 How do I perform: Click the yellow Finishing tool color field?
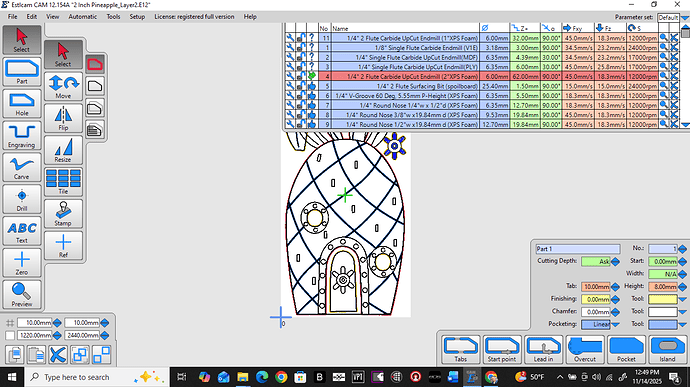click(x=663, y=299)
